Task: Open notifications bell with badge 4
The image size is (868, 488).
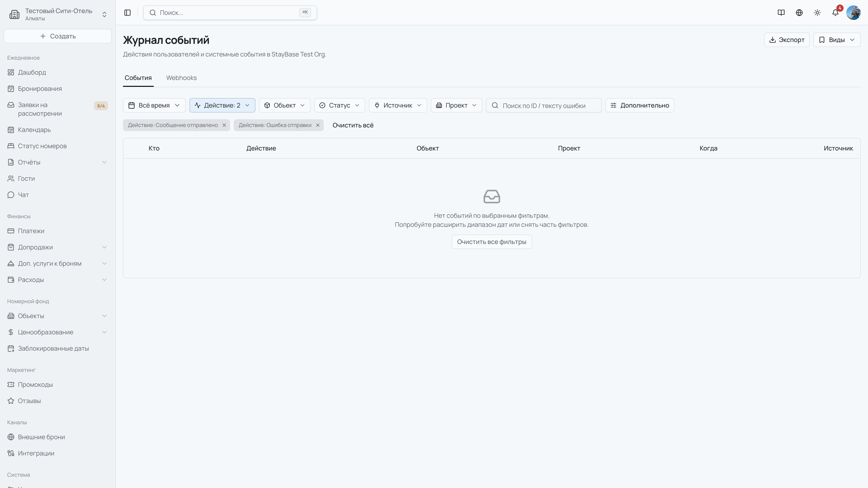Action: [x=835, y=13]
